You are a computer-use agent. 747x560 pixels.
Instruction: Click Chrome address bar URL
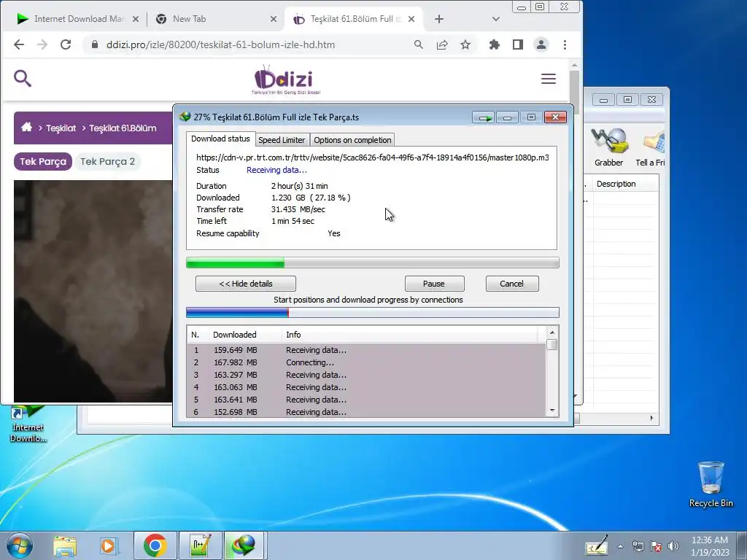(220, 44)
